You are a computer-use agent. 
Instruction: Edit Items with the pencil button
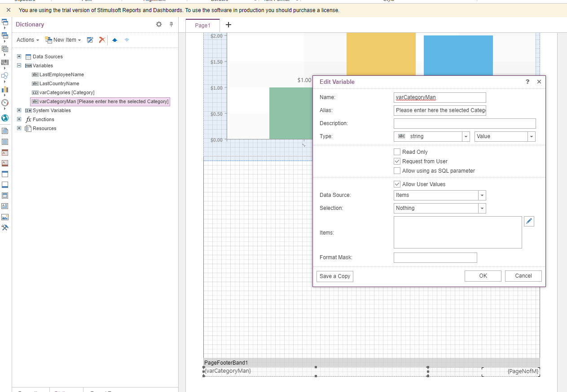coord(529,221)
